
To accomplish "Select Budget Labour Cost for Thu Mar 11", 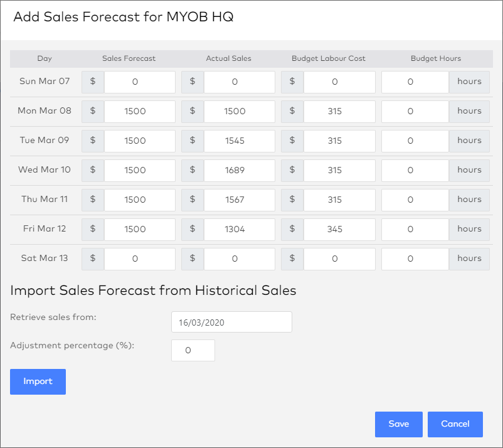I will (339, 200).
